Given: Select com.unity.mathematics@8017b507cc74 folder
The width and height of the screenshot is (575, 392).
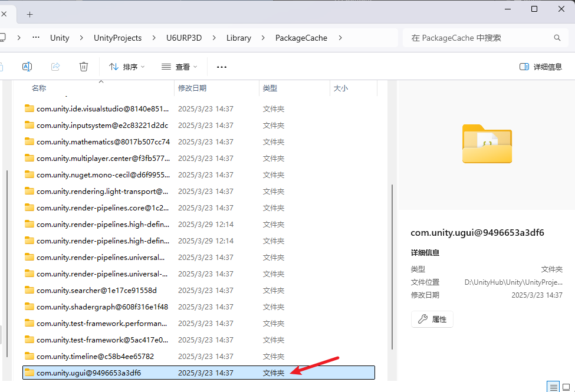Looking at the screenshot, I should [198, 141].
